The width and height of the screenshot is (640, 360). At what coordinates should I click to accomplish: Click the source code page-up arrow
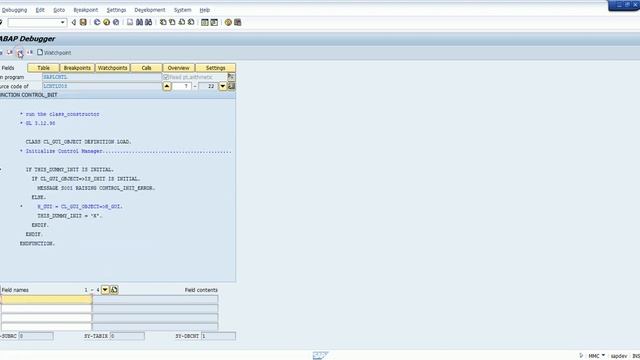pos(167,86)
